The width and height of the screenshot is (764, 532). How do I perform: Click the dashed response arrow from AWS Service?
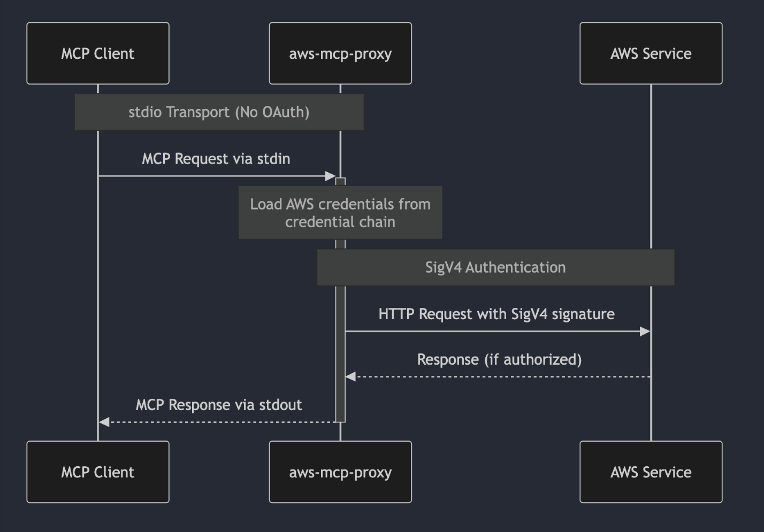click(498, 376)
